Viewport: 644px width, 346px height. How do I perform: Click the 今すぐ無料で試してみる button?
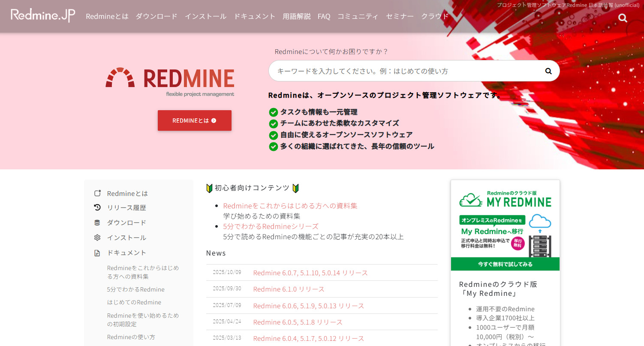tap(505, 265)
